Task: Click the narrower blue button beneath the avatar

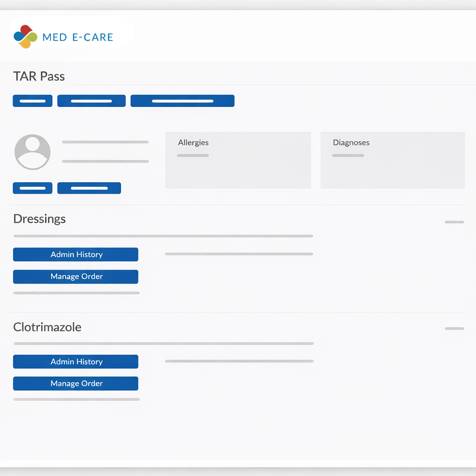Action: pyautogui.click(x=33, y=188)
